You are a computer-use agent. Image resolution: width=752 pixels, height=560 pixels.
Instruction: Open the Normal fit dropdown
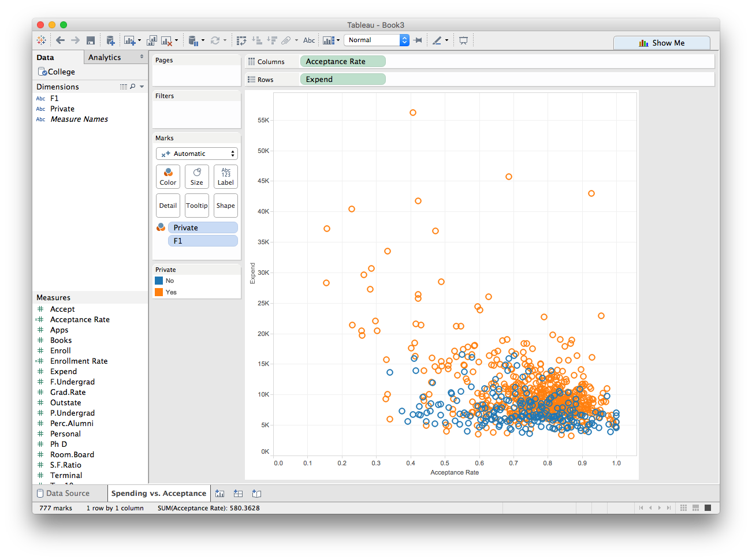(377, 40)
